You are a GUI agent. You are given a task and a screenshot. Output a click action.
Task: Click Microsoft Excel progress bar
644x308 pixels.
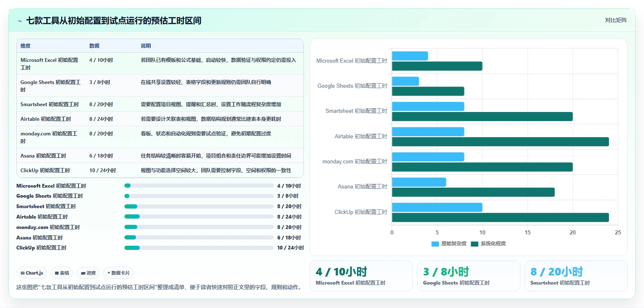coord(199,186)
